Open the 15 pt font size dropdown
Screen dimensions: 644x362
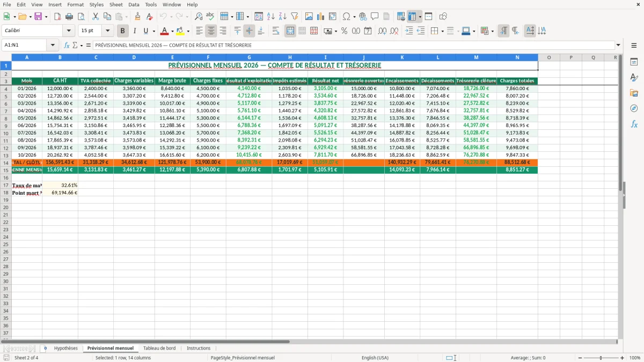pyautogui.click(x=107, y=31)
